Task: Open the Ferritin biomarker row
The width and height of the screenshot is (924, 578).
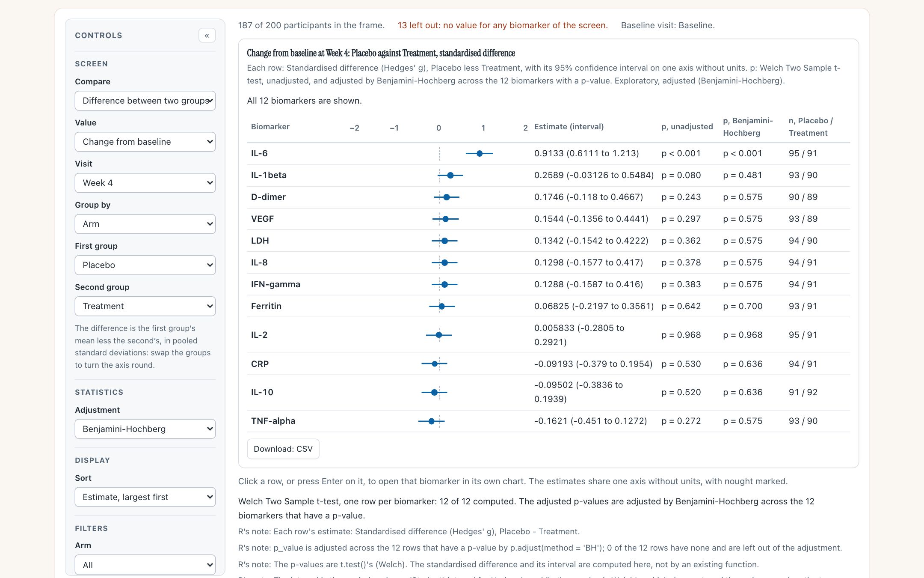Action: tap(548, 306)
